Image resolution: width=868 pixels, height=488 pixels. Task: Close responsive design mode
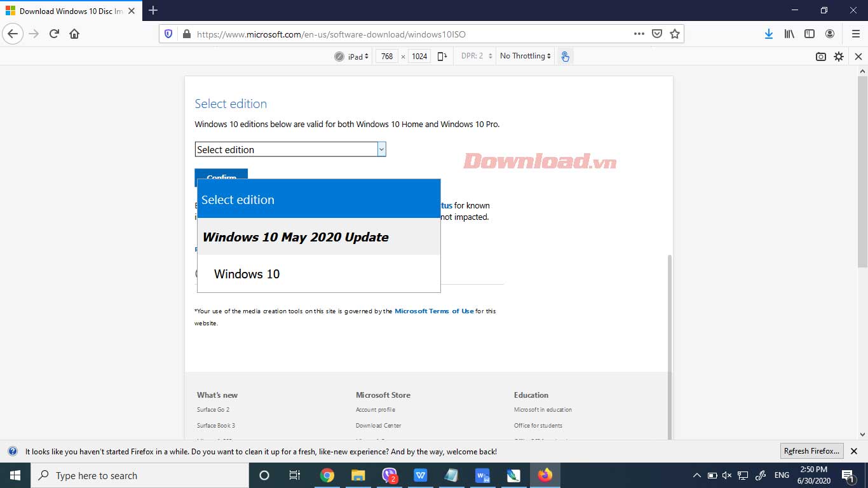click(858, 57)
